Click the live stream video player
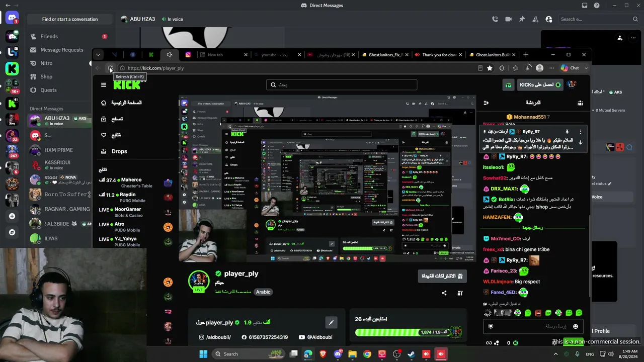 coord(328,178)
